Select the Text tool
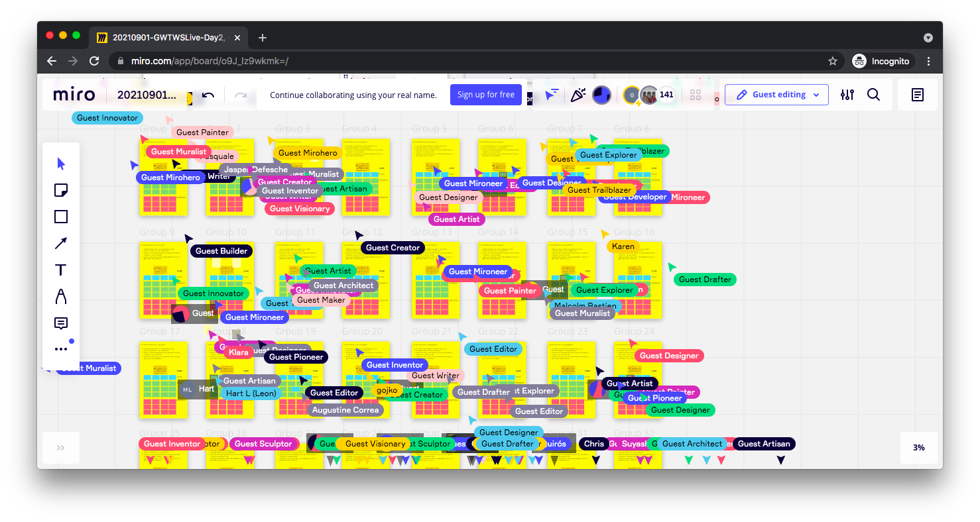 [61, 270]
